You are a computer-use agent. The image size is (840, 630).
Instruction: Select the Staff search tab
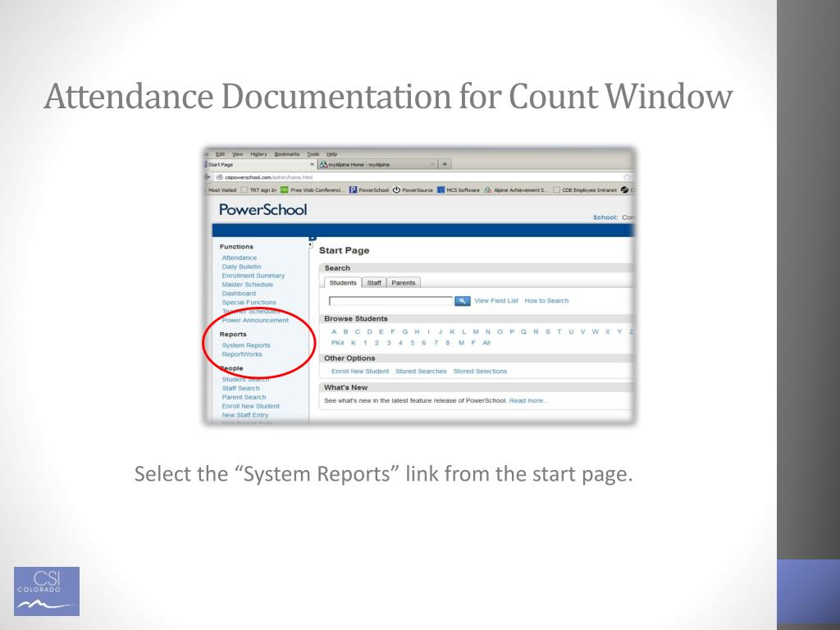(x=374, y=283)
